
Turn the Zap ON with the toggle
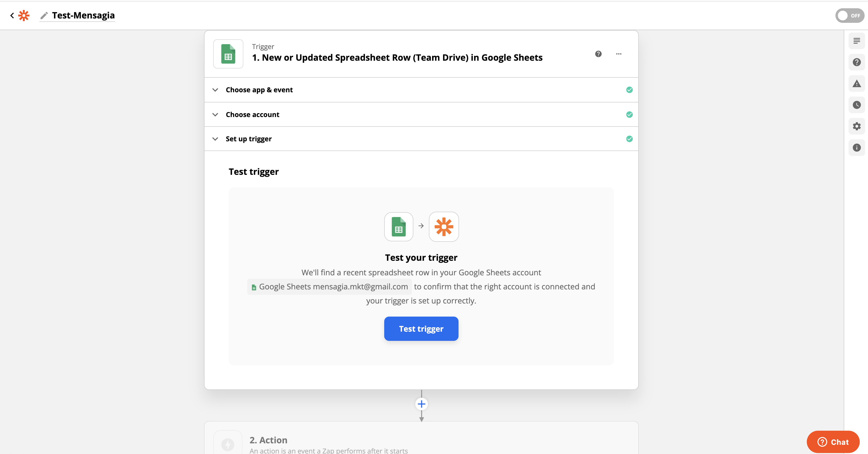[850, 16]
